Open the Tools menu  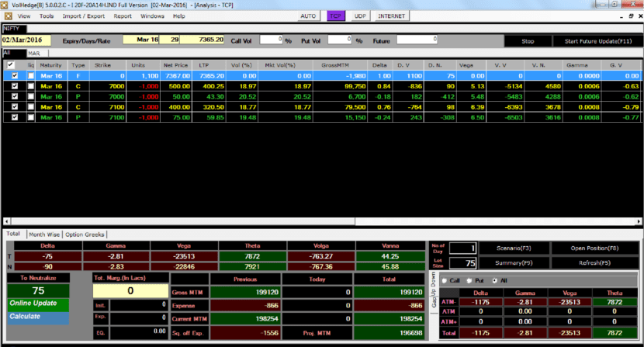[47, 16]
